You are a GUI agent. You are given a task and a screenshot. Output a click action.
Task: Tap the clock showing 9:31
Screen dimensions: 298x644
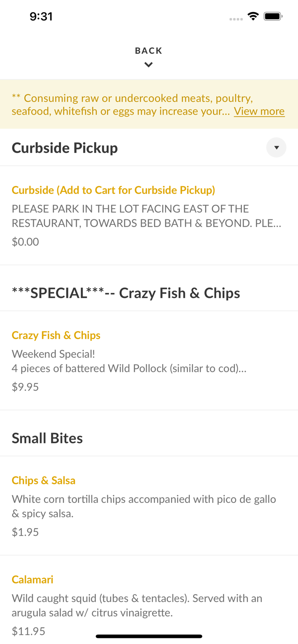coord(42,16)
